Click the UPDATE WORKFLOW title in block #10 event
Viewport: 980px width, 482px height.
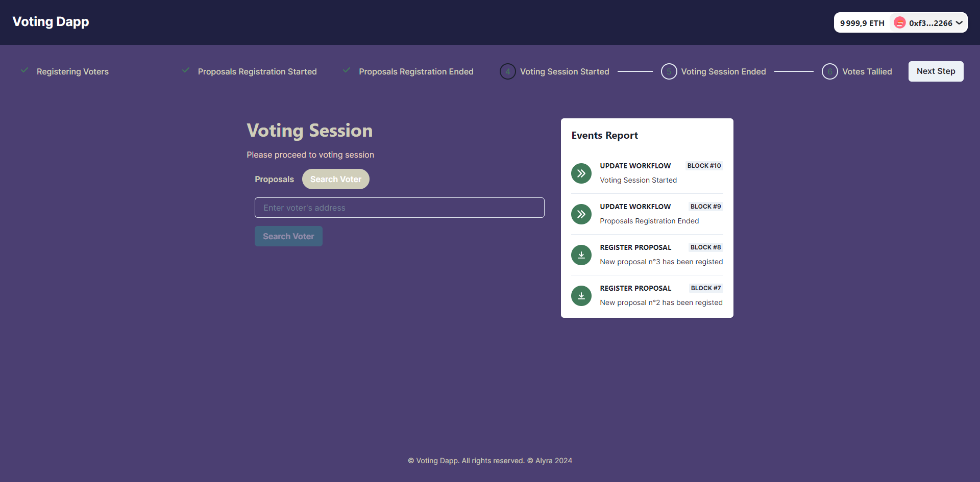pyautogui.click(x=635, y=166)
